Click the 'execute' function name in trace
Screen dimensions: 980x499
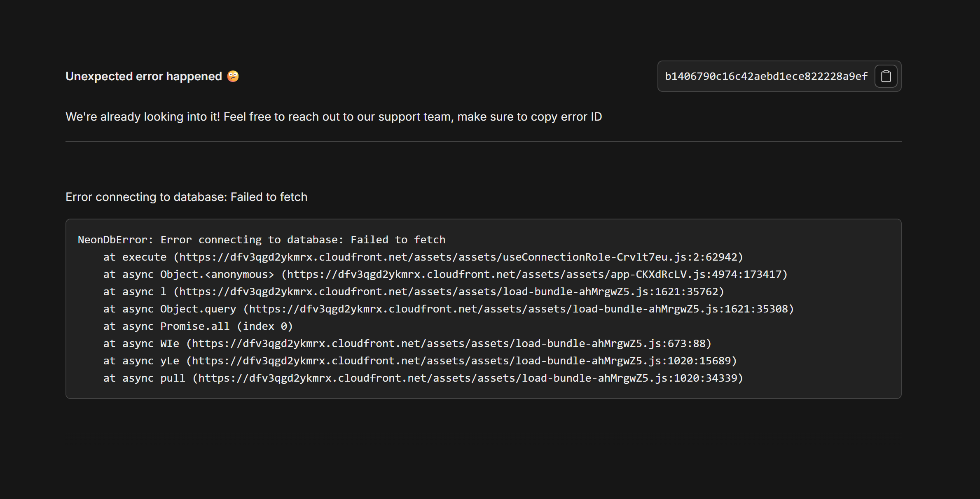tap(144, 257)
